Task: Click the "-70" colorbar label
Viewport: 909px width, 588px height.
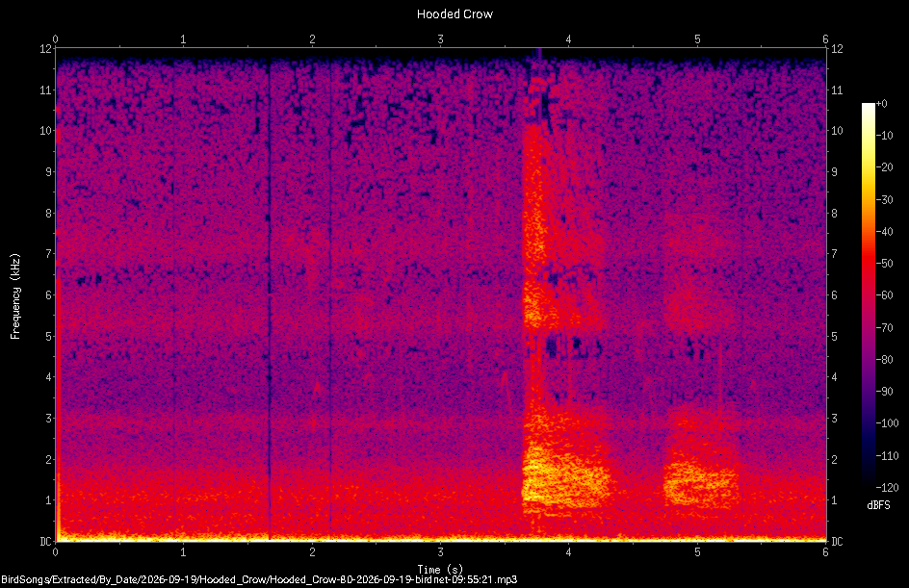Action: pyautogui.click(x=884, y=328)
